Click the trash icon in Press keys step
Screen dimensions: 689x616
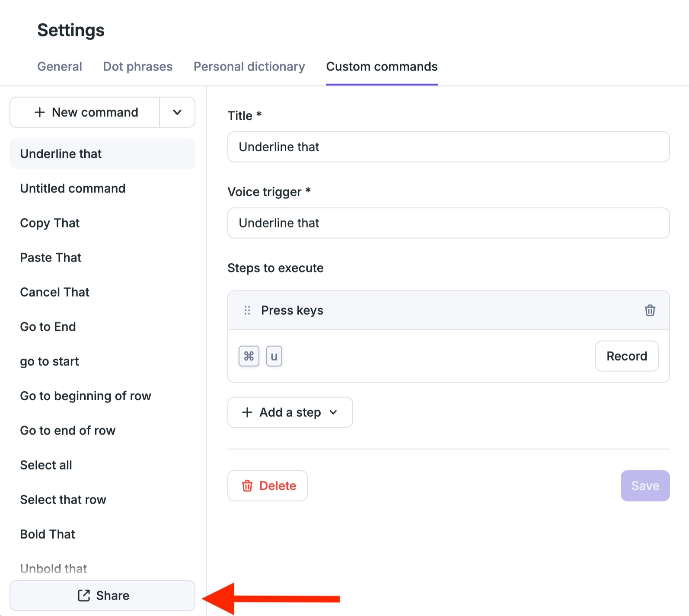(x=650, y=310)
